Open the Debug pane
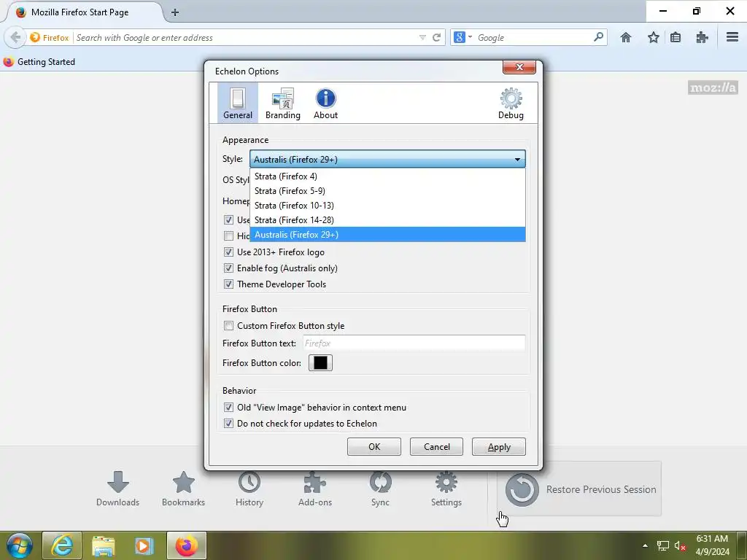This screenshot has height=560, width=747. pyautogui.click(x=511, y=103)
